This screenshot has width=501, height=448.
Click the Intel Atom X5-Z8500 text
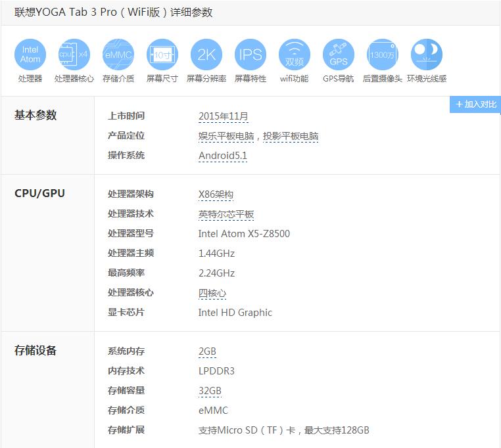click(244, 234)
